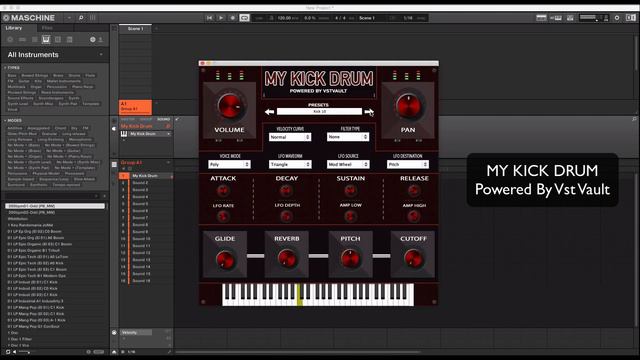640x360 pixels.
Task: Click the LFO DEPTH knob
Action: click(x=286, y=217)
